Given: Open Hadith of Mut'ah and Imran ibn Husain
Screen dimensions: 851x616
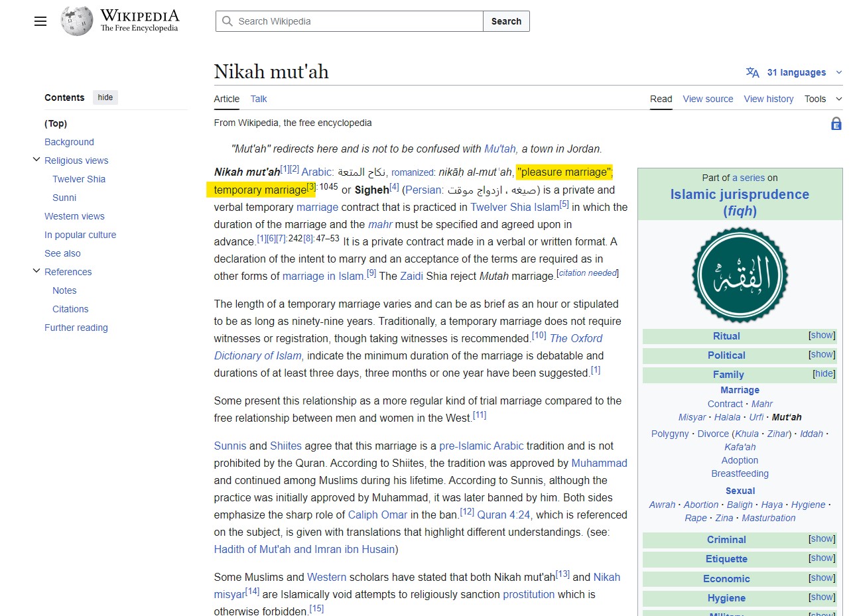Looking at the screenshot, I should [304, 549].
